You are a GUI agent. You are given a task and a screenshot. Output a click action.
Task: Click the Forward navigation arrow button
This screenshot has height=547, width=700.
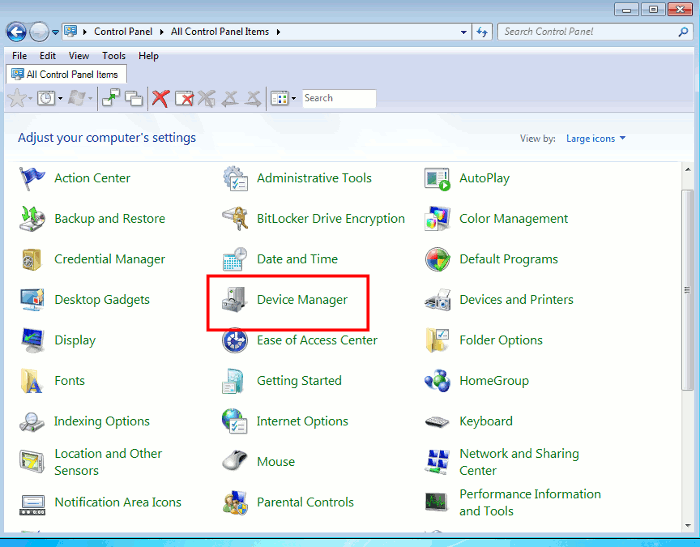(x=39, y=32)
